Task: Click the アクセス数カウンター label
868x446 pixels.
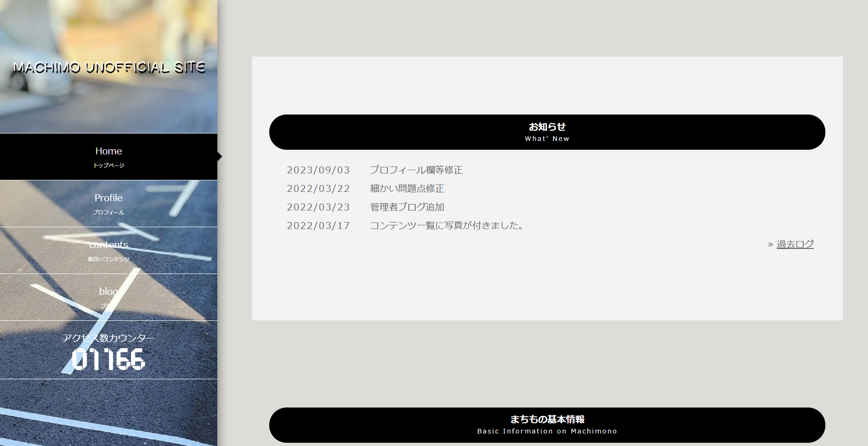Action: pyautogui.click(x=108, y=339)
